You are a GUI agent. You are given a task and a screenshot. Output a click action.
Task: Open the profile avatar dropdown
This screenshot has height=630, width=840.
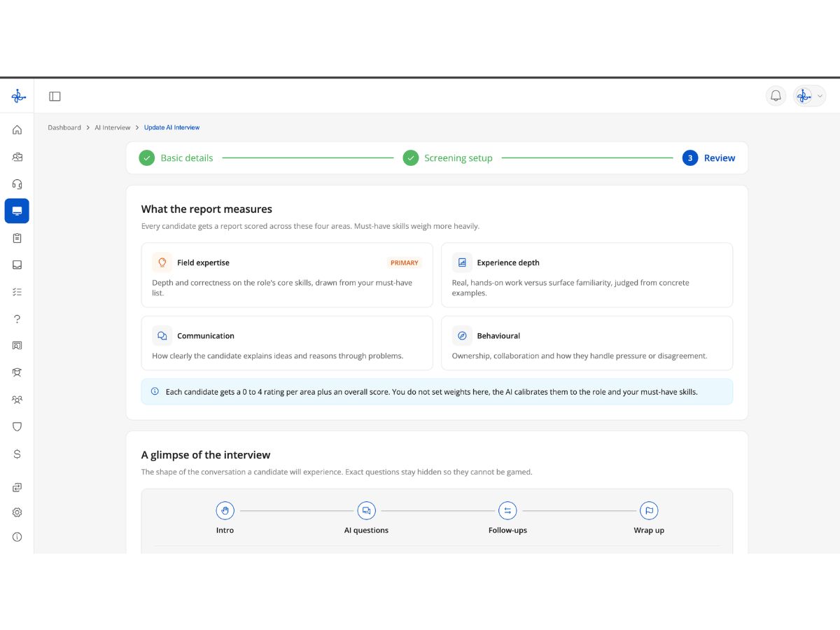810,96
